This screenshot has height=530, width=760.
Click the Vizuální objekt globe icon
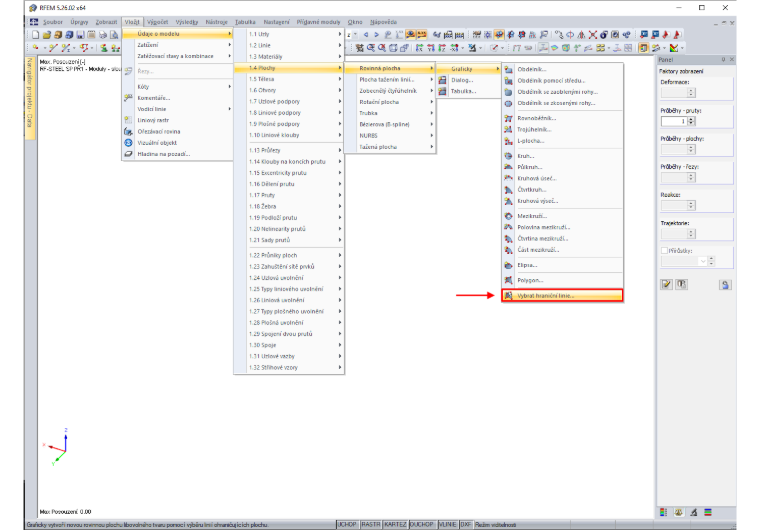[128, 143]
